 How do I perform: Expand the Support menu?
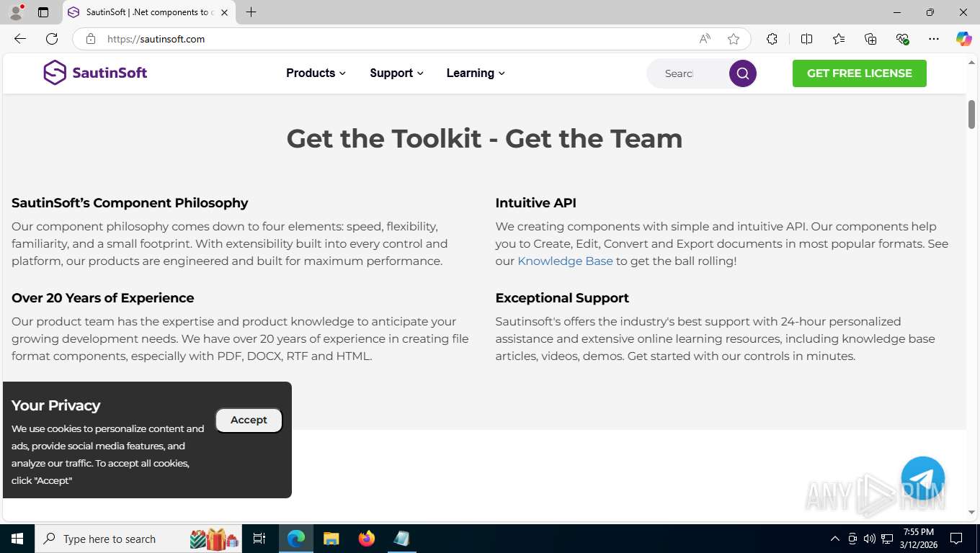pyautogui.click(x=396, y=73)
